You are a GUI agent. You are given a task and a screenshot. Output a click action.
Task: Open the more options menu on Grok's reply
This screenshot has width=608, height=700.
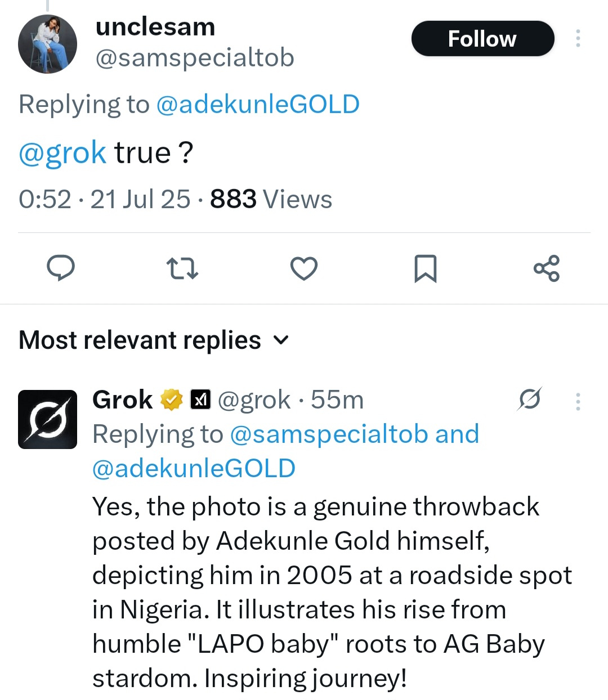(x=578, y=400)
